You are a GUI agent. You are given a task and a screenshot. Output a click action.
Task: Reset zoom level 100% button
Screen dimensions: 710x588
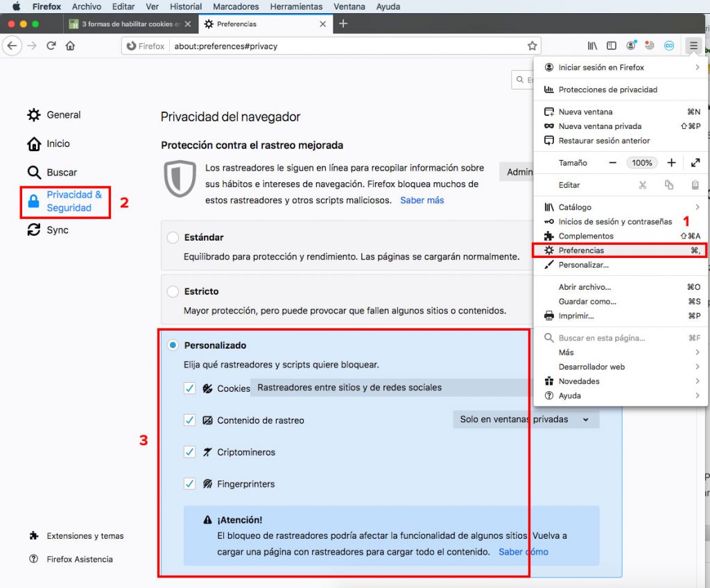[x=641, y=163]
